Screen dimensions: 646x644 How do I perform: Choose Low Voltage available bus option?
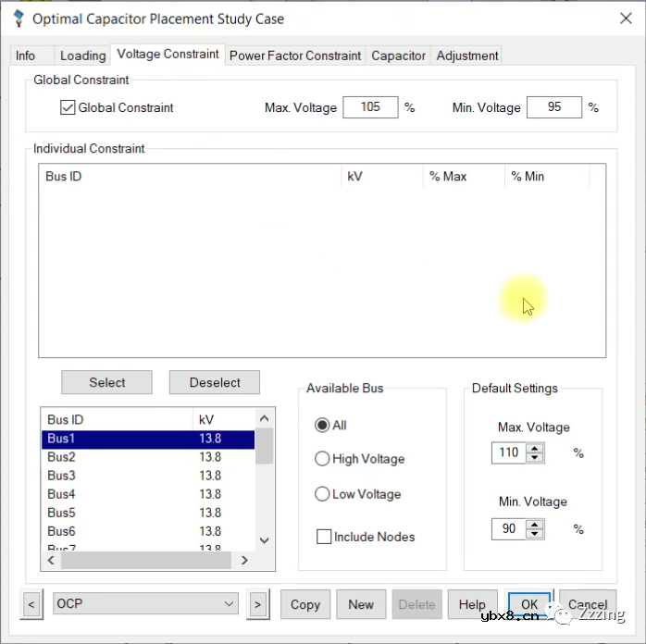pyautogui.click(x=323, y=494)
